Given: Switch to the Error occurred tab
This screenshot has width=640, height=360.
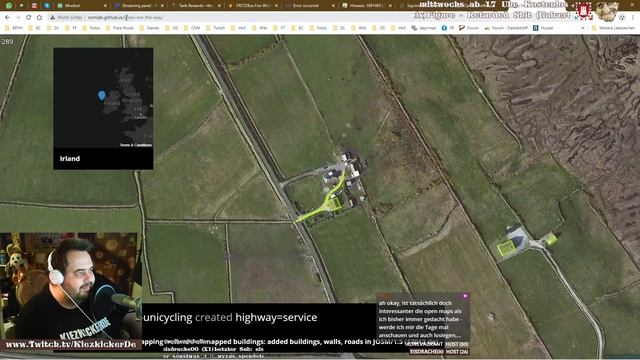Looking at the screenshot, I should (x=309, y=6).
